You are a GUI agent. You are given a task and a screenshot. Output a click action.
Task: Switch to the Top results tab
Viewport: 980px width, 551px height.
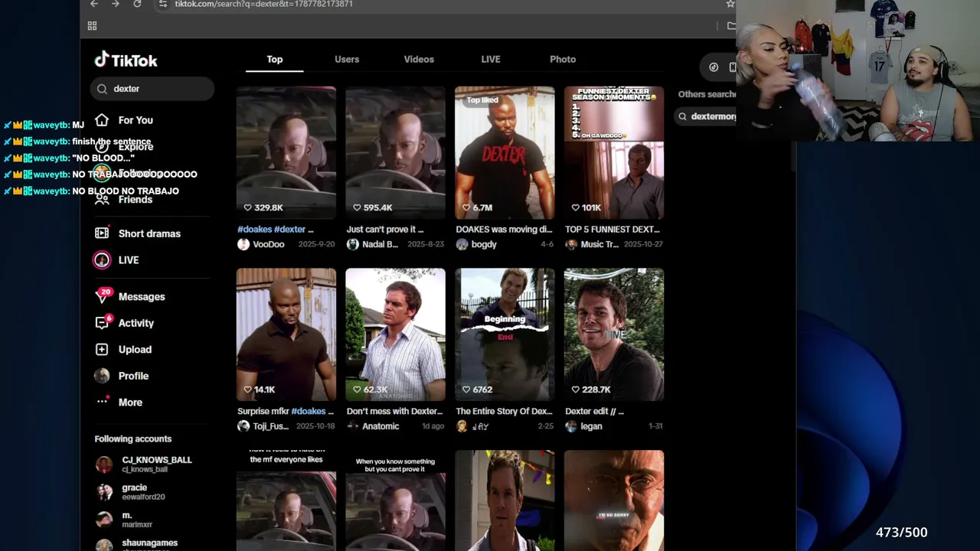click(x=275, y=59)
